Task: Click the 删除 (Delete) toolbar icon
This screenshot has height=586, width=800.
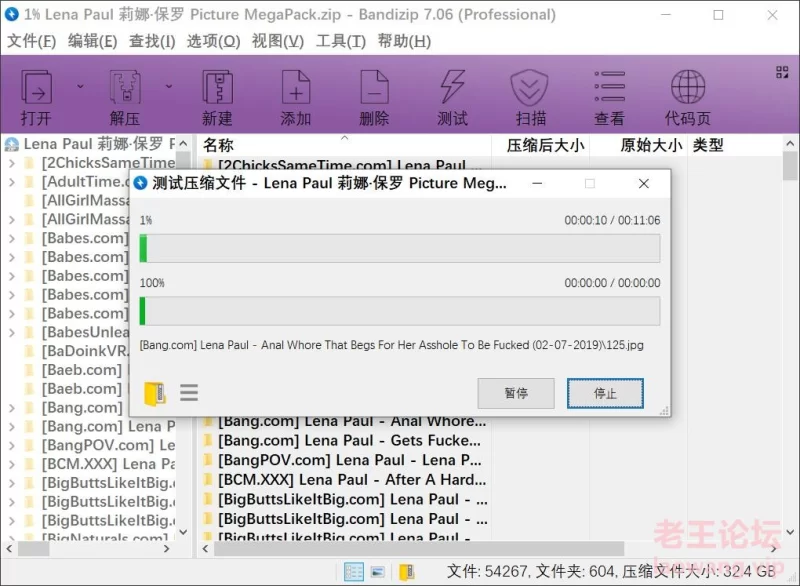Action: click(x=374, y=87)
